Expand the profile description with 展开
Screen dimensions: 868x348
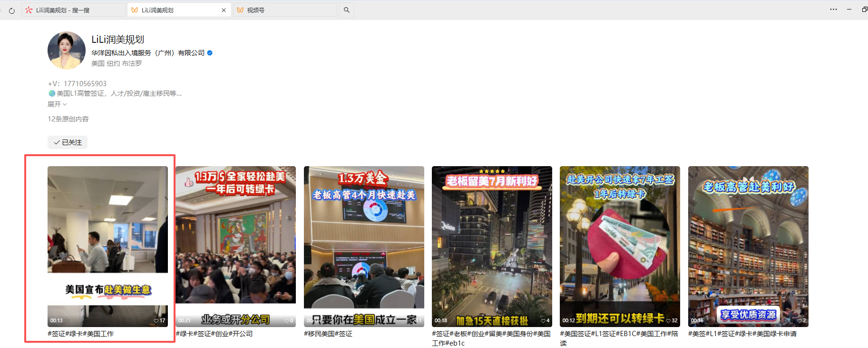coord(57,104)
